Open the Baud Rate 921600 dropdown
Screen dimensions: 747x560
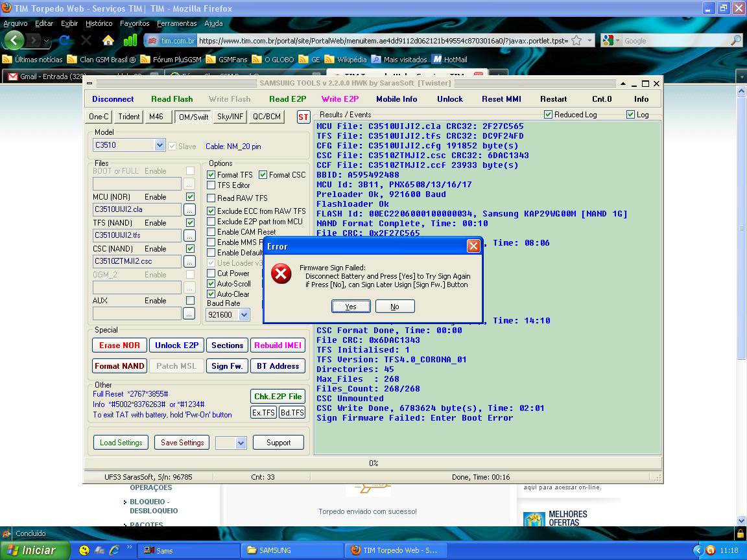pyautogui.click(x=244, y=315)
